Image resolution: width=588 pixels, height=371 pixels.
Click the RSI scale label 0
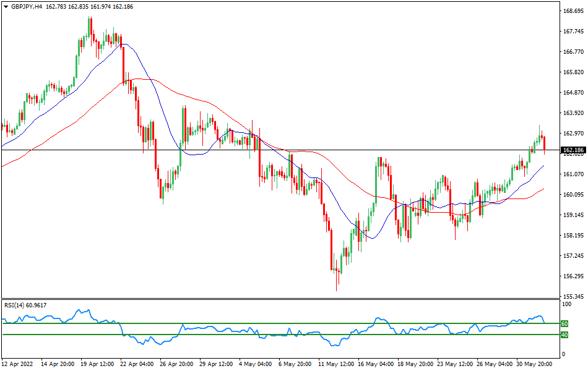(563, 354)
